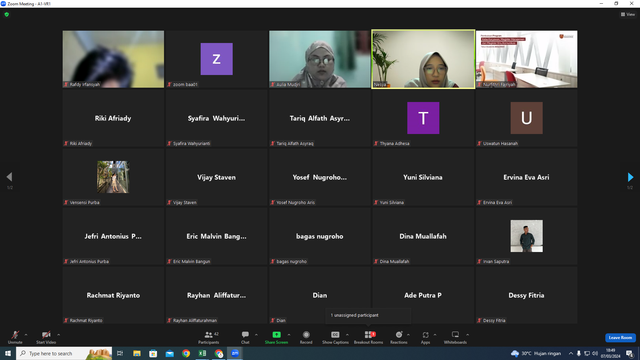Open Breakout Rooms
640x360 pixels.
point(369,337)
